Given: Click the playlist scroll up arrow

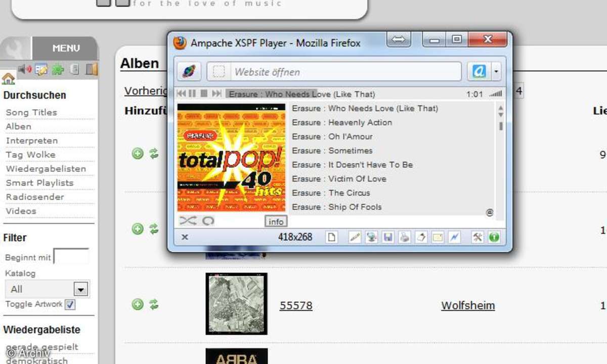Looking at the screenshot, I should [x=501, y=108].
